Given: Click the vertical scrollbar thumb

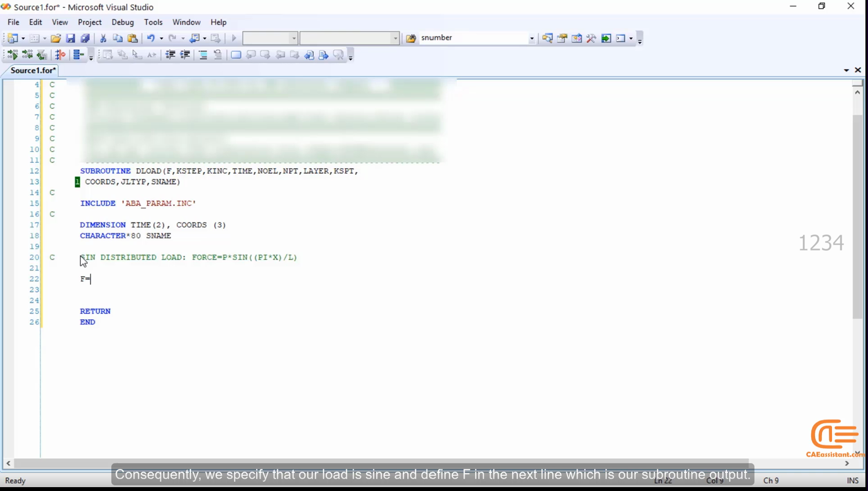Looking at the screenshot, I should coord(857,217).
